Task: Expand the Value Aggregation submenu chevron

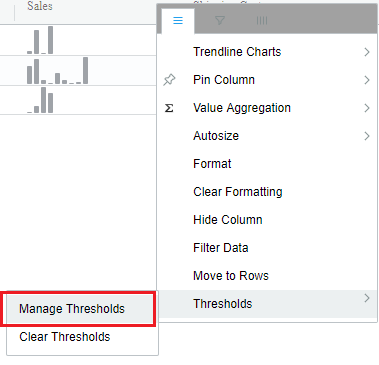Action: click(367, 108)
